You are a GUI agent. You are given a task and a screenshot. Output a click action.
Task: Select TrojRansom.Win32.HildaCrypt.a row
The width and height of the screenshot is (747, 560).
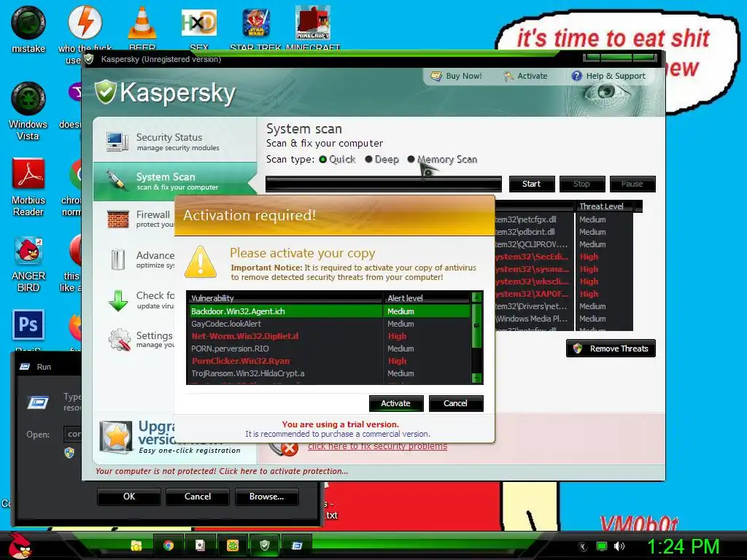pos(330,373)
